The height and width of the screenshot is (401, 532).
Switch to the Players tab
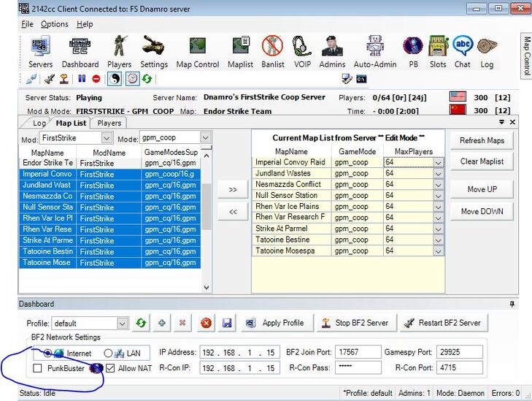109,123
